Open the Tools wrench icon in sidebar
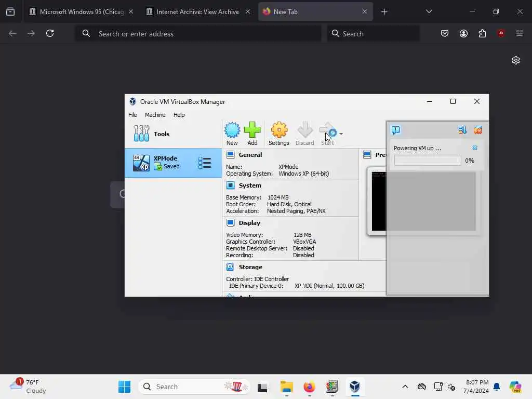532x399 pixels. pos(141,134)
